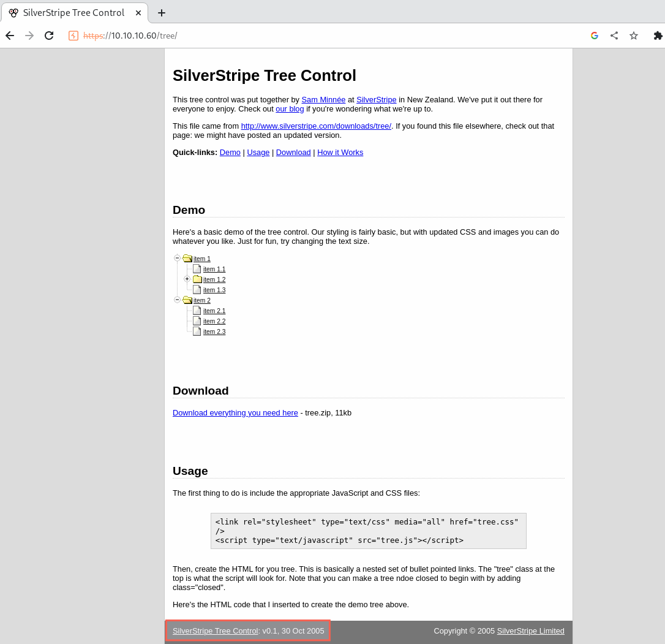This screenshot has width=665, height=644.
Task: Click the Download section heading
Action: point(201,391)
